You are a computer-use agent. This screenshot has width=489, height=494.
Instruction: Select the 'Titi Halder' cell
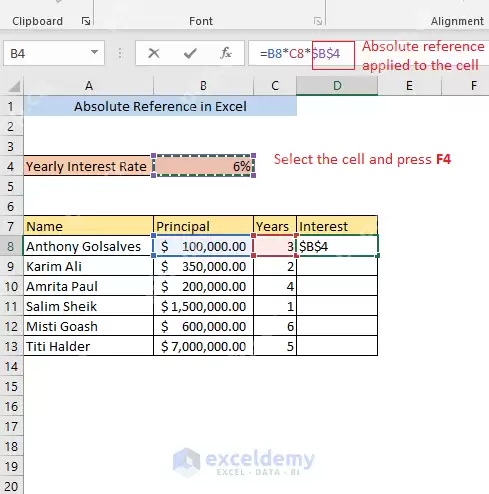88,346
